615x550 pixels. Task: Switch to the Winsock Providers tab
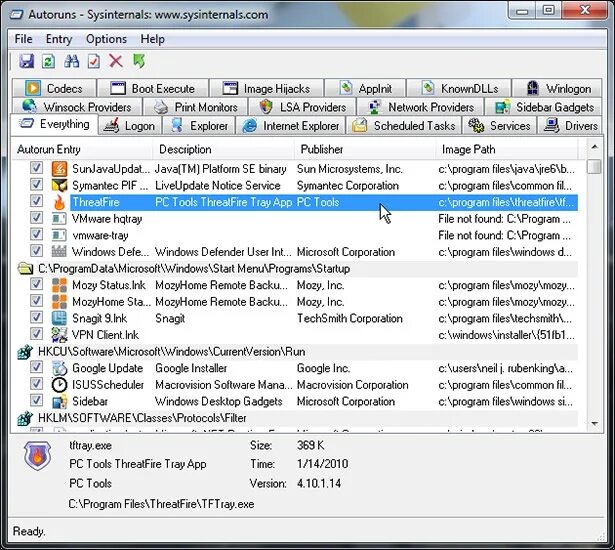(77, 107)
